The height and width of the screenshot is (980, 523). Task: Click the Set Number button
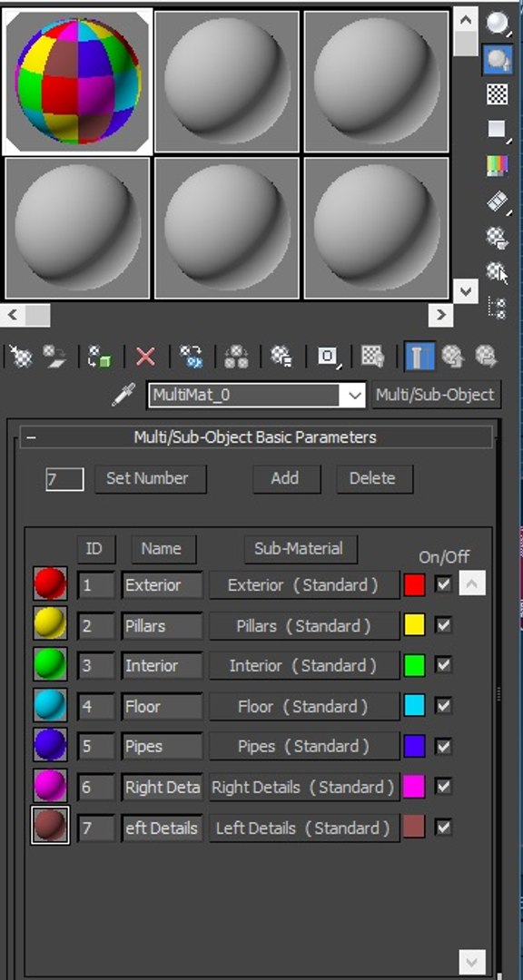(150, 479)
